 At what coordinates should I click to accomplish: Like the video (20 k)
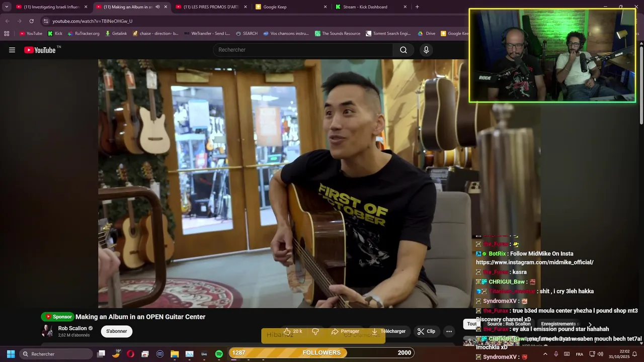293,331
